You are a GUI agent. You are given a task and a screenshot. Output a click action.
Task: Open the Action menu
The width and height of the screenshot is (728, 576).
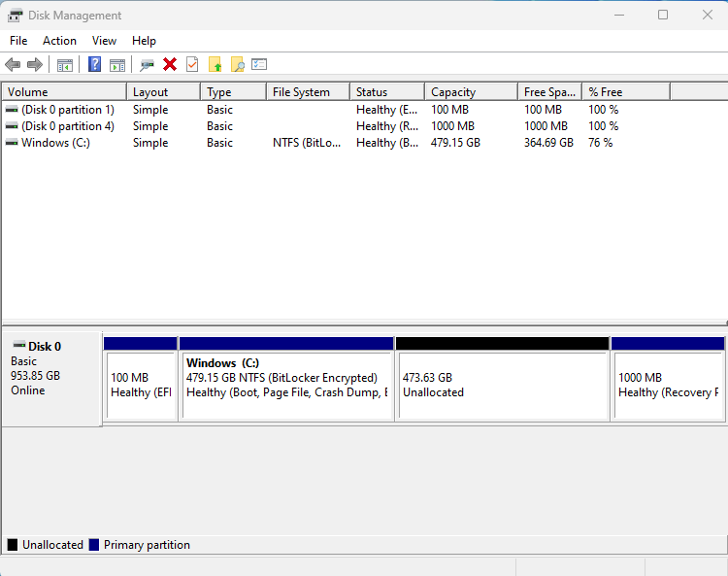(x=59, y=41)
